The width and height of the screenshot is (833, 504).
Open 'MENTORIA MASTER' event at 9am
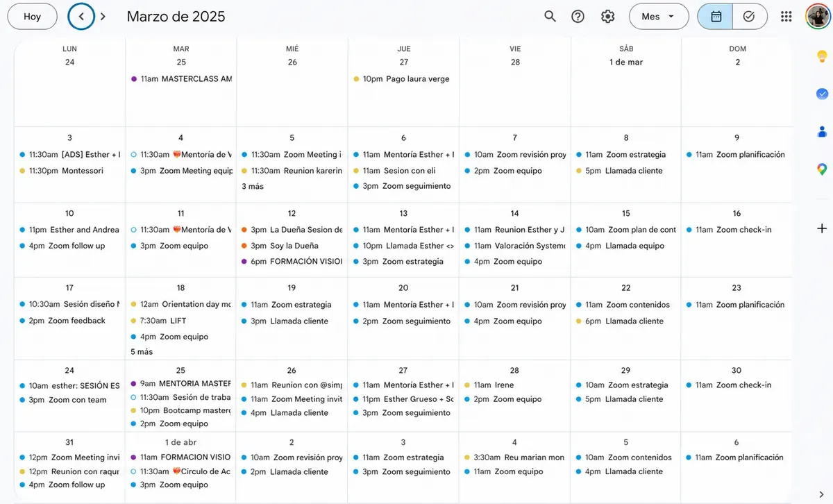pos(181,383)
